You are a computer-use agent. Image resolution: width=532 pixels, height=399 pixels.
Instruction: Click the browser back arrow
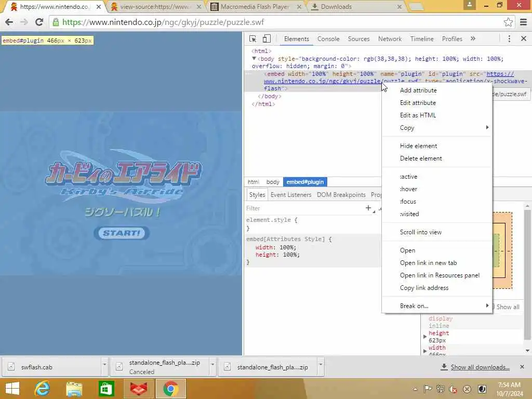9,22
